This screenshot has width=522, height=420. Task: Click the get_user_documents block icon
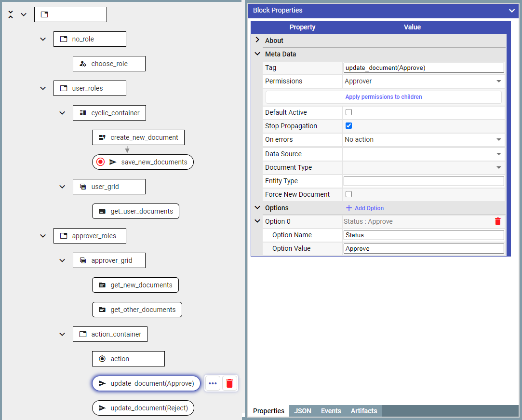point(102,211)
